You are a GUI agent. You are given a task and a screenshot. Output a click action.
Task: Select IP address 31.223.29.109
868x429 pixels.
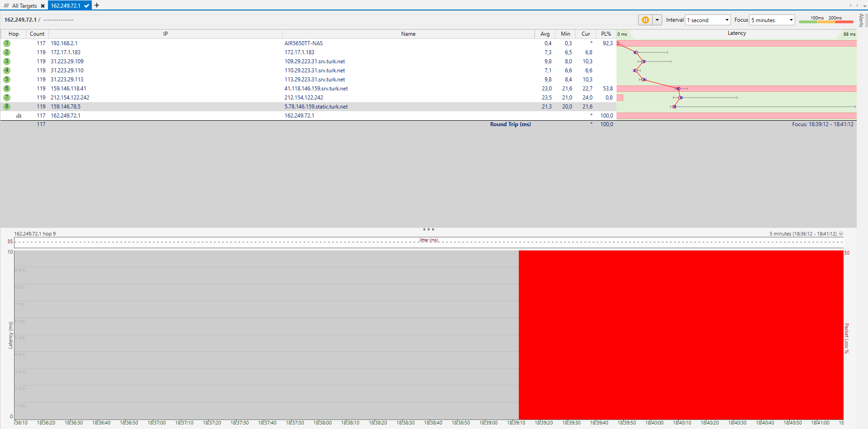coord(67,61)
